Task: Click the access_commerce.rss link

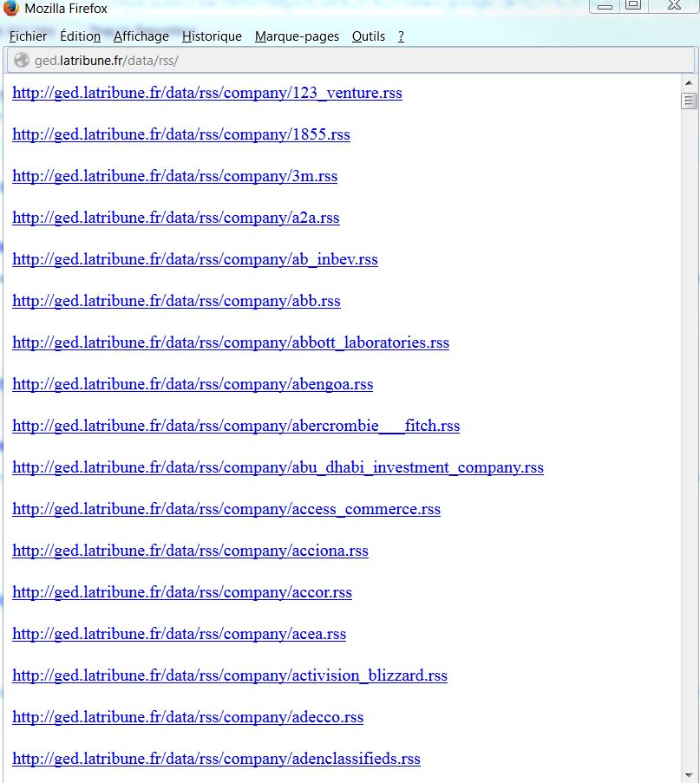Action: pos(226,509)
